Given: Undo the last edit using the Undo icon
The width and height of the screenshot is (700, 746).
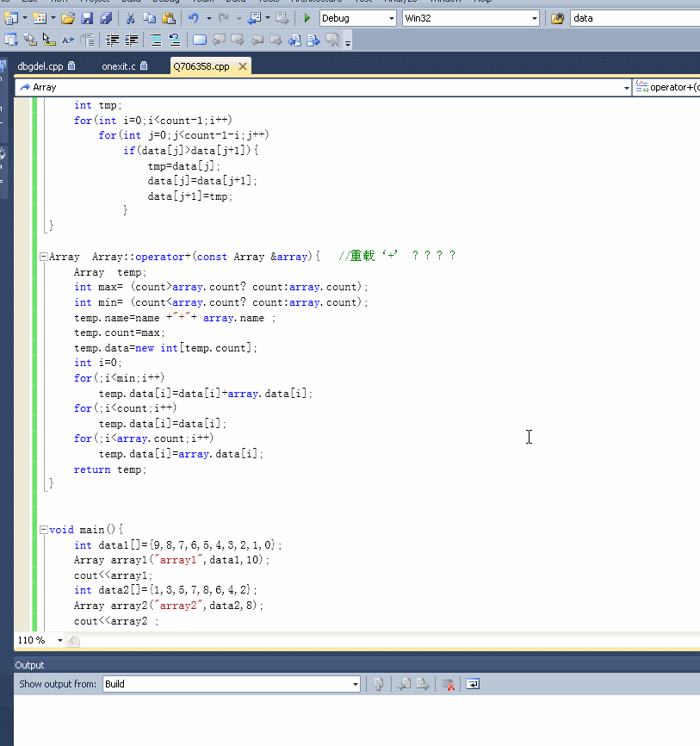Looking at the screenshot, I should 193,18.
